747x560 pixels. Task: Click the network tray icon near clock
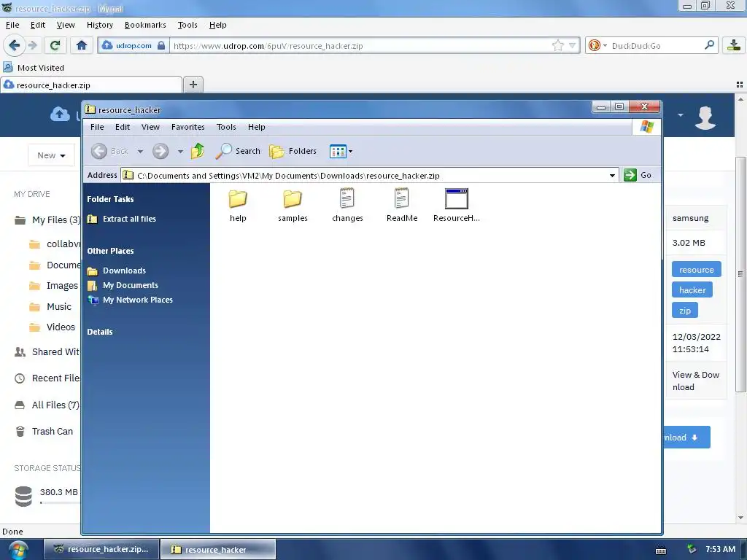(692, 549)
